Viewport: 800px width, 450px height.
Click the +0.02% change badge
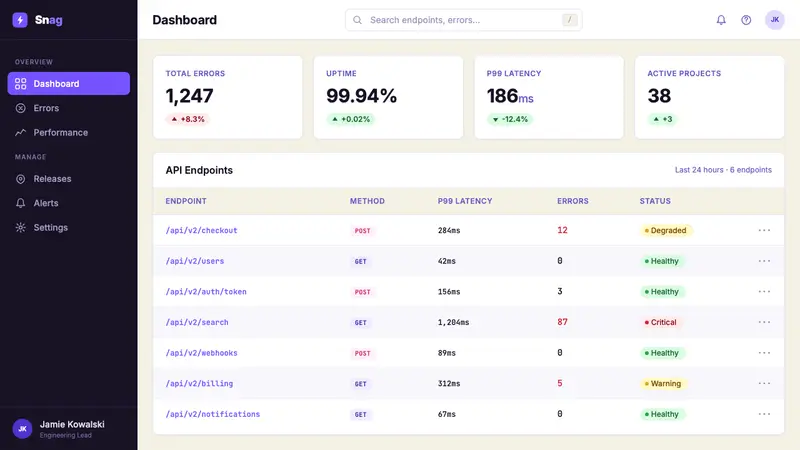[x=351, y=119]
